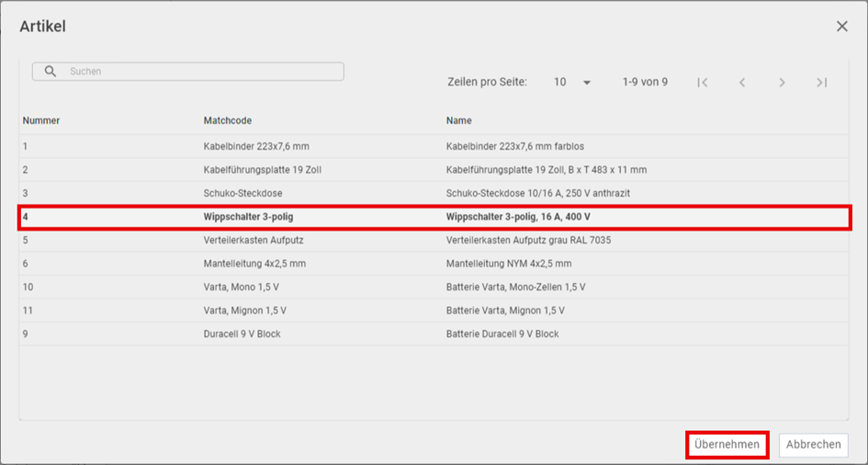This screenshot has height=465, width=868.
Task: Open the rows per page dropdown
Action: point(572,83)
